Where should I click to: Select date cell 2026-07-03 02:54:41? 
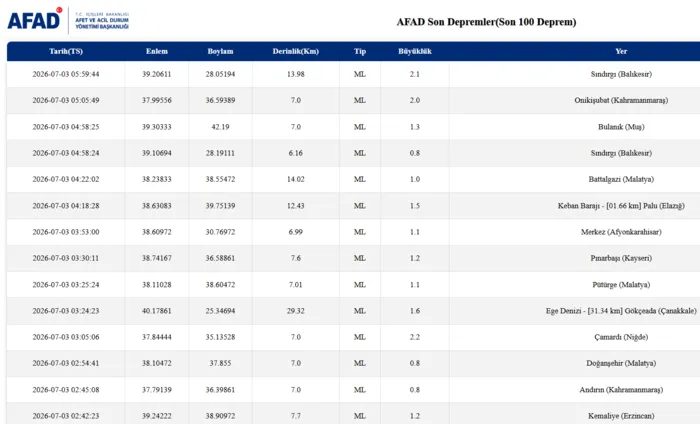(x=66, y=363)
